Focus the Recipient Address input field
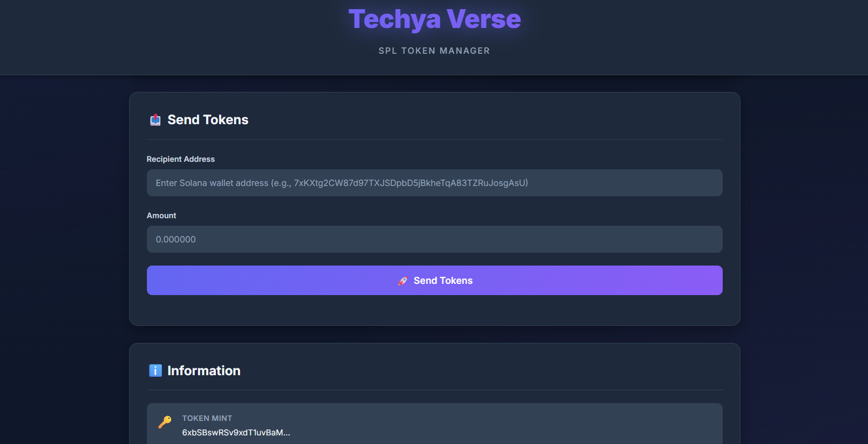 point(434,183)
